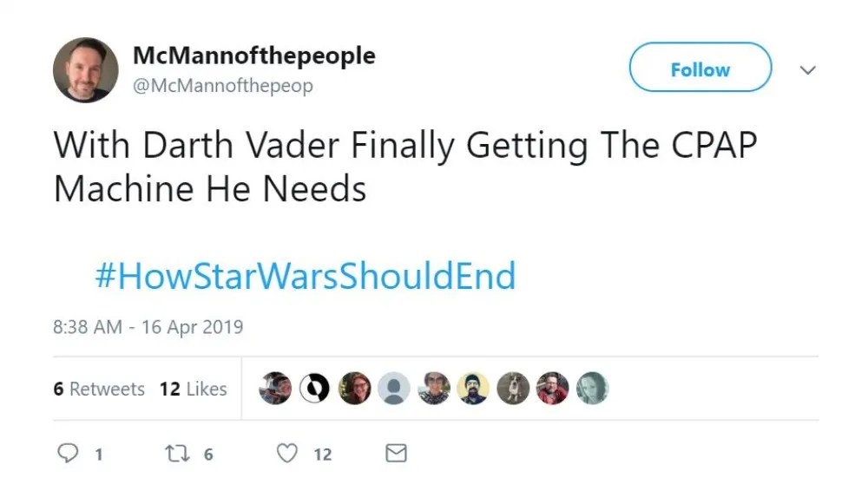Click the avatar with the yellow beanie
Image resolution: width=868 pixels, height=504 pixels.
(474, 388)
